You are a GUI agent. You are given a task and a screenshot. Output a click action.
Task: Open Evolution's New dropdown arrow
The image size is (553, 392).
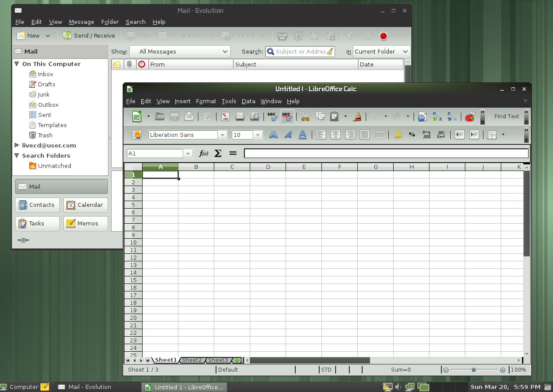pos(48,36)
